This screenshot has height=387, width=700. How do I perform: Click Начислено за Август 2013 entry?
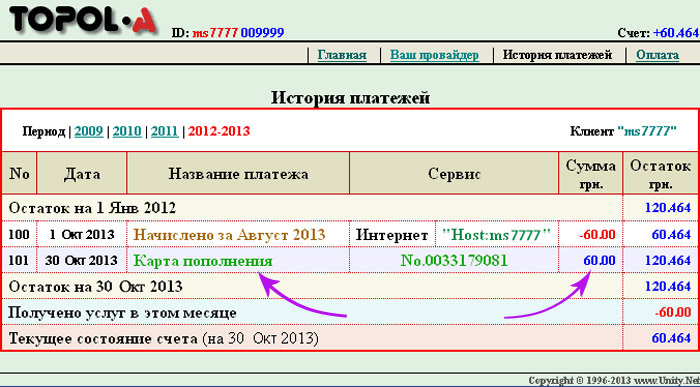pyautogui.click(x=229, y=234)
